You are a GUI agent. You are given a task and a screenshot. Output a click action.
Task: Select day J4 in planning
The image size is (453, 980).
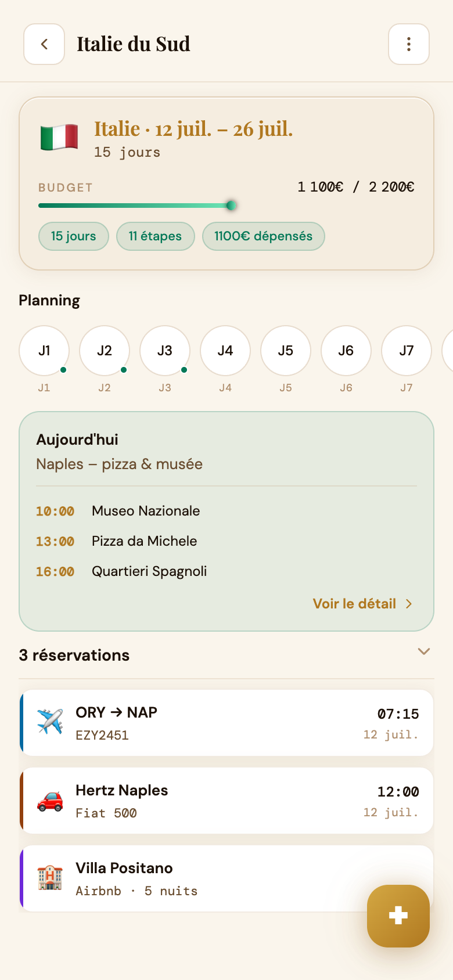[225, 351]
